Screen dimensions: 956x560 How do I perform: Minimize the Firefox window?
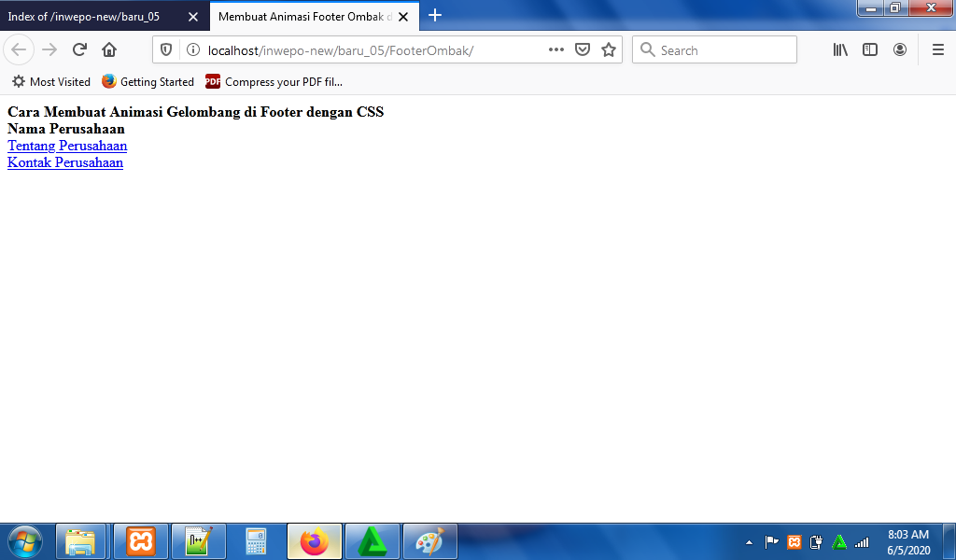coord(872,7)
